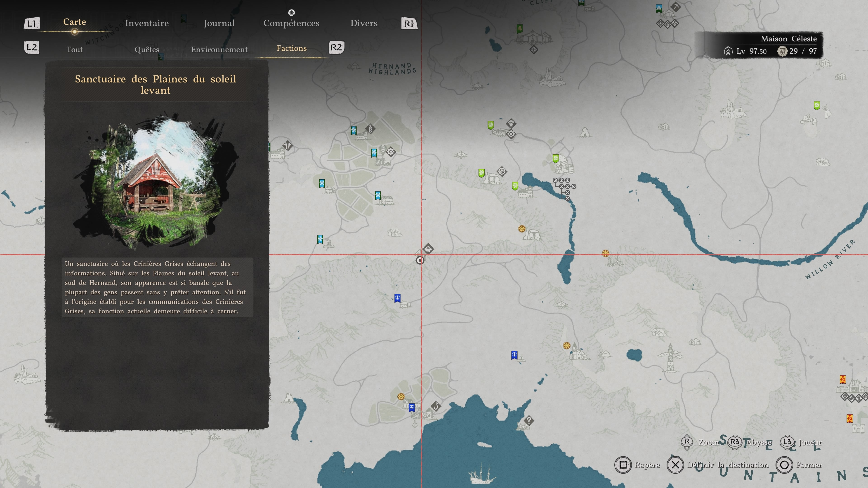Click the L1 previous-tab button
Image resolution: width=868 pixels, height=488 pixels.
[x=32, y=23]
